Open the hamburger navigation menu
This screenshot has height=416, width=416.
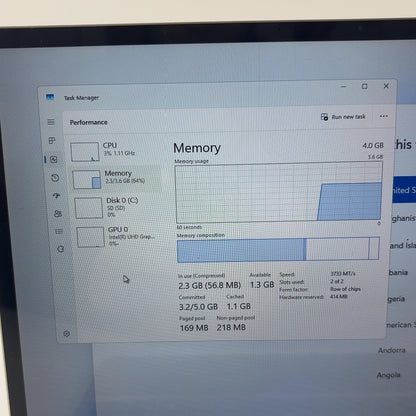coord(51,122)
